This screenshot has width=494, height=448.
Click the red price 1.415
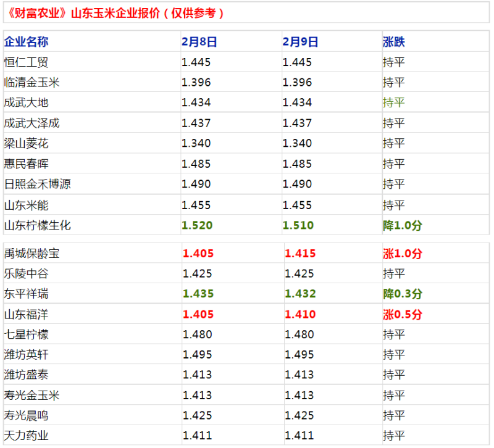click(300, 254)
